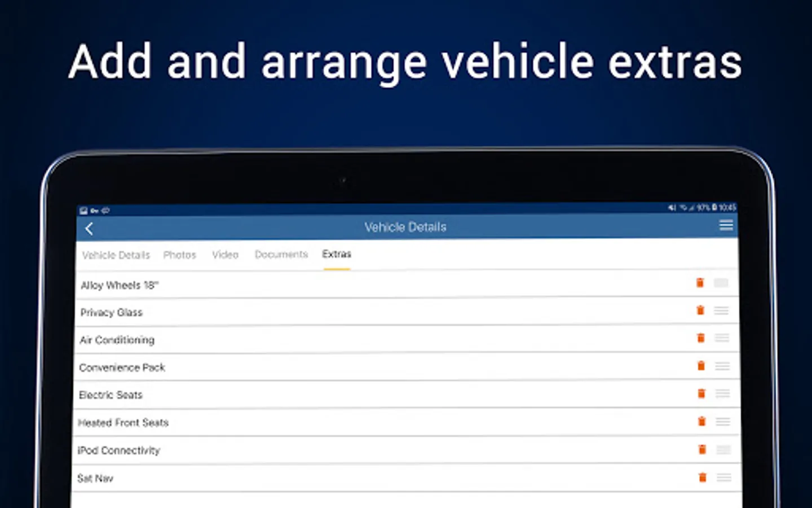Select the Alloy Wheels 18" row text
This screenshot has height=508, width=812.
(120, 285)
